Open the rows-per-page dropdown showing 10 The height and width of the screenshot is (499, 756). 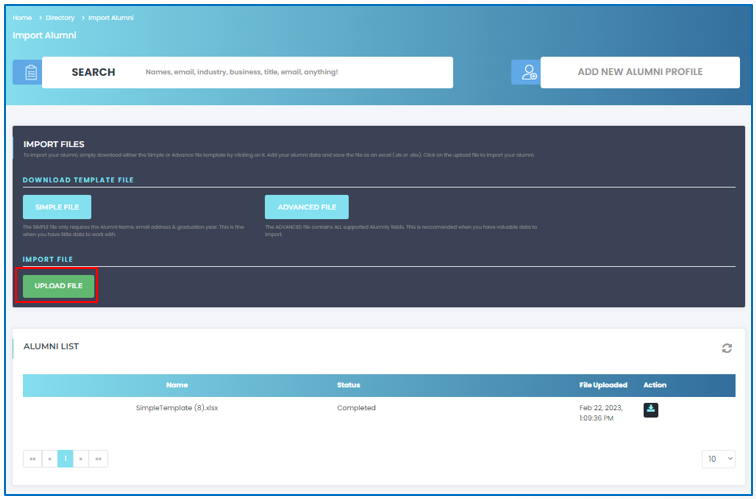pos(718,459)
